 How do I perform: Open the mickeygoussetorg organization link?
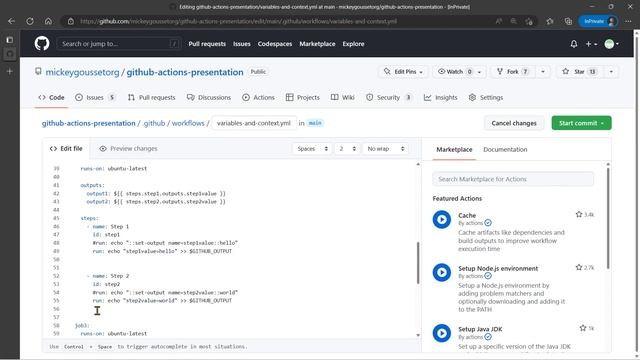pos(82,72)
